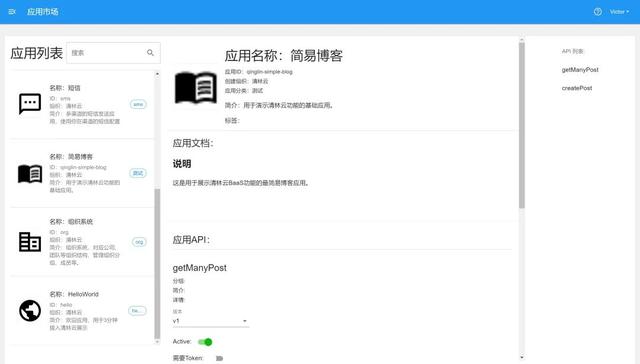Open the hamburger menu beside 应用市场
This screenshot has height=364, width=640.
12,12
